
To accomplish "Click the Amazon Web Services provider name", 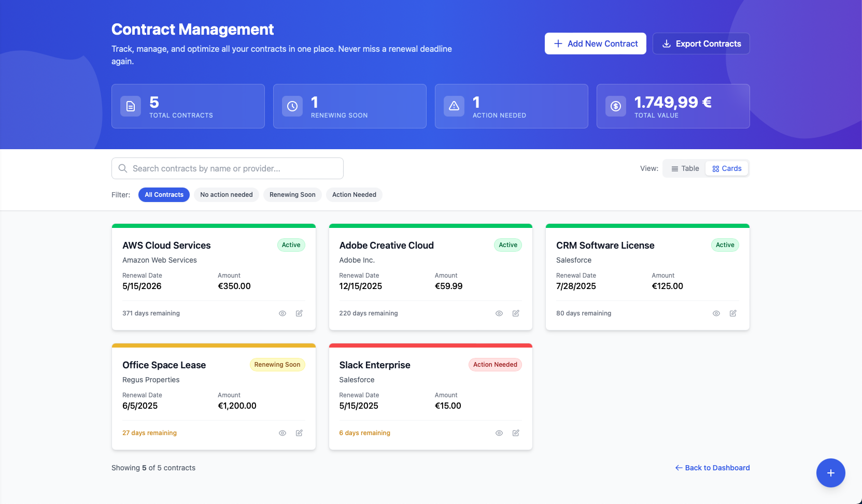I will tap(160, 260).
